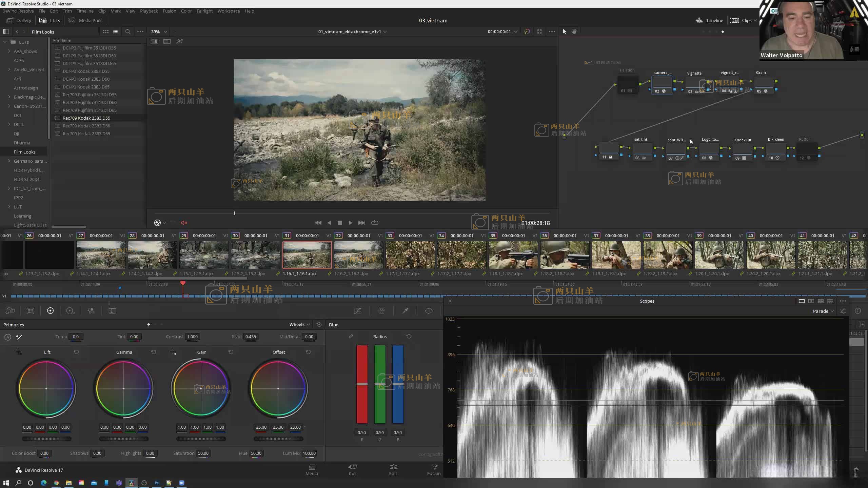Click the Lift black point picker
Viewport: 868px width, 488px height.
[x=18, y=352]
